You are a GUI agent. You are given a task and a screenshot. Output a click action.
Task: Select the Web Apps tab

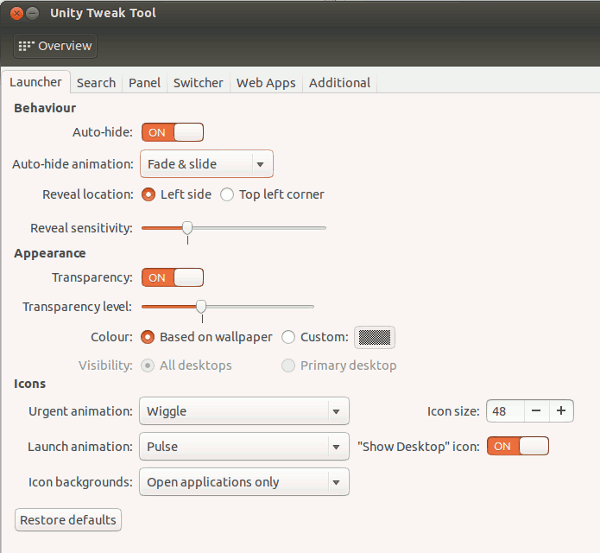click(x=266, y=83)
